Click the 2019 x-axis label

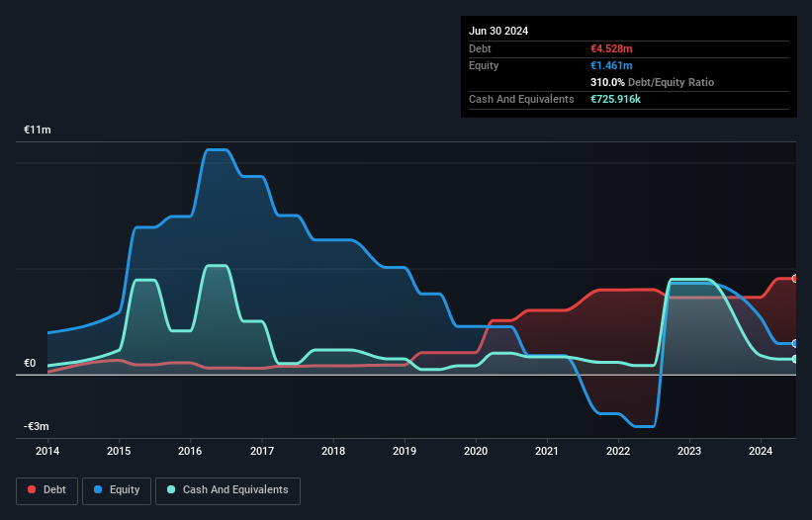click(405, 451)
